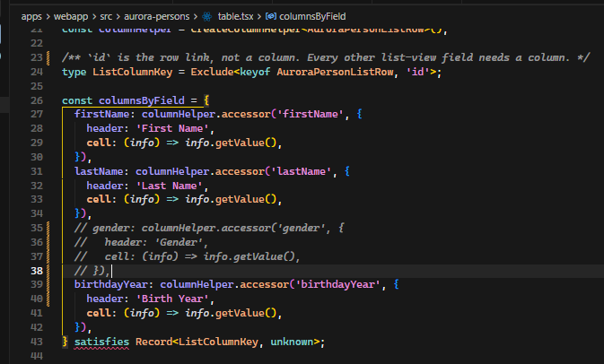Open the 'aurora-persons' breadcrumb segment
Viewport: 604px width, 364px height.
click(x=157, y=16)
